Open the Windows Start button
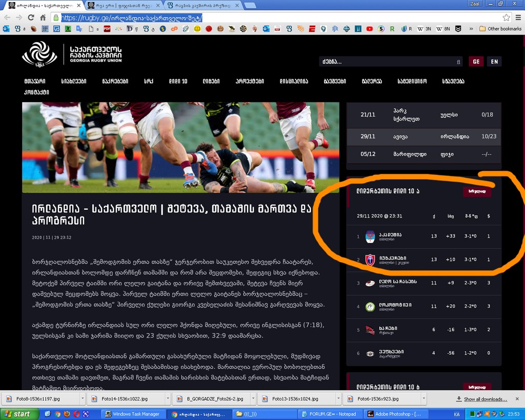The width and height of the screenshot is (525, 420). click(x=19, y=414)
